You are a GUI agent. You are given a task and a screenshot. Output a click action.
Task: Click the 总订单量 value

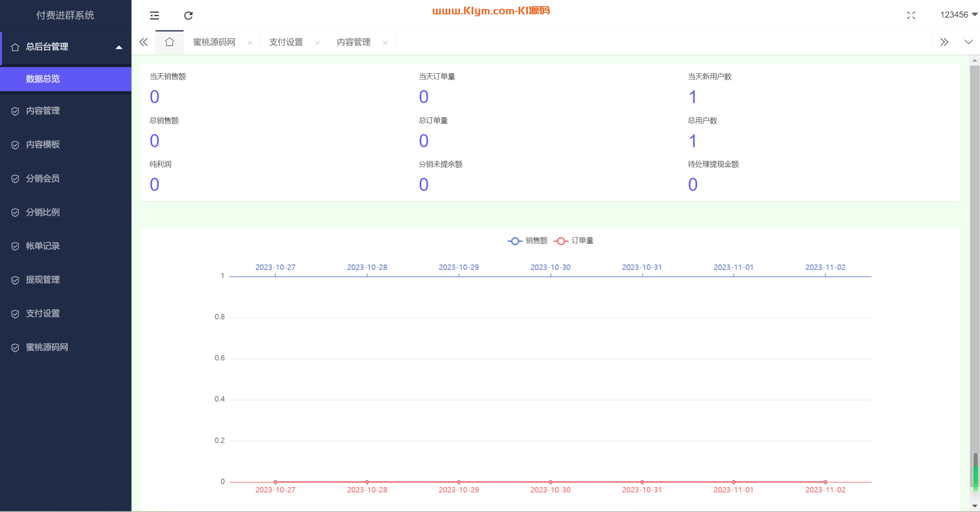point(423,141)
